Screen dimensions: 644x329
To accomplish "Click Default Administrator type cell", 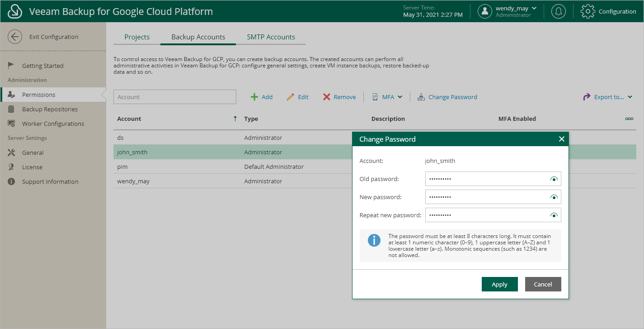I will coord(274,167).
